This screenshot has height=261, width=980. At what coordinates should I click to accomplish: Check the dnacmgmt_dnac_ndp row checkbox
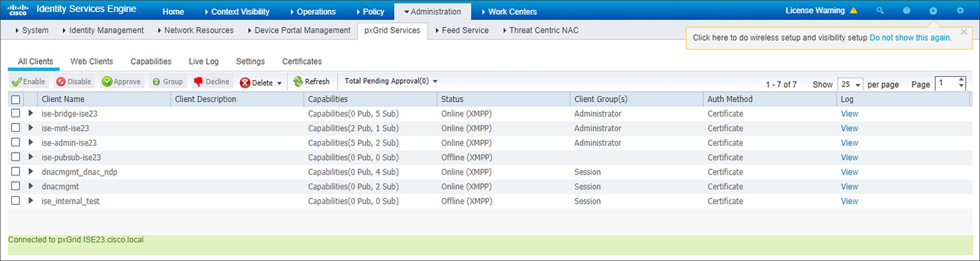tap(16, 171)
